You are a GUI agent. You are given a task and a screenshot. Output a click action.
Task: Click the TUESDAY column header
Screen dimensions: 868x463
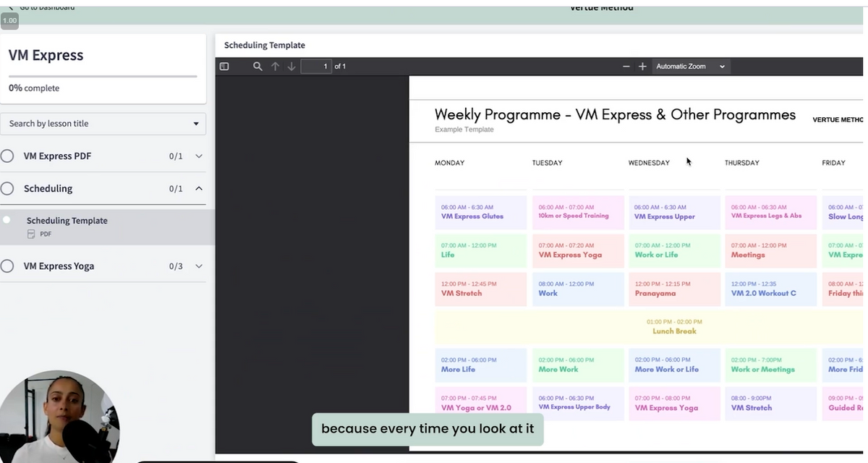(x=547, y=163)
